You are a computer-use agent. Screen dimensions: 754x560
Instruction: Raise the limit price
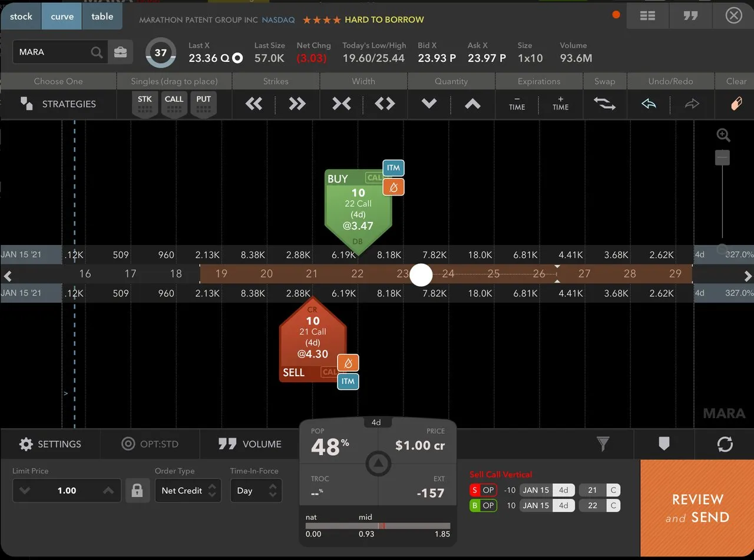click(108, 491)
